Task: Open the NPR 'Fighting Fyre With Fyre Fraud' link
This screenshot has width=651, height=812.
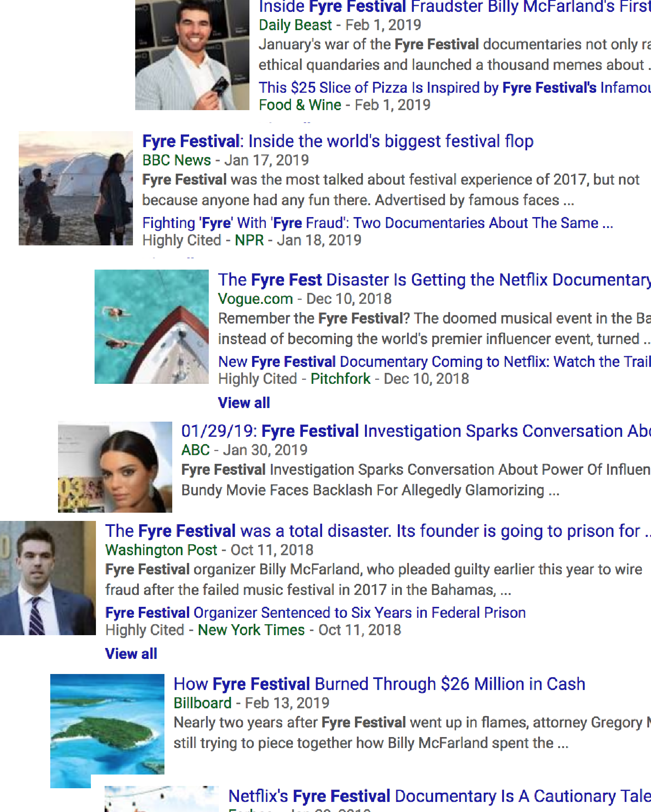Action: pos(377,223)
